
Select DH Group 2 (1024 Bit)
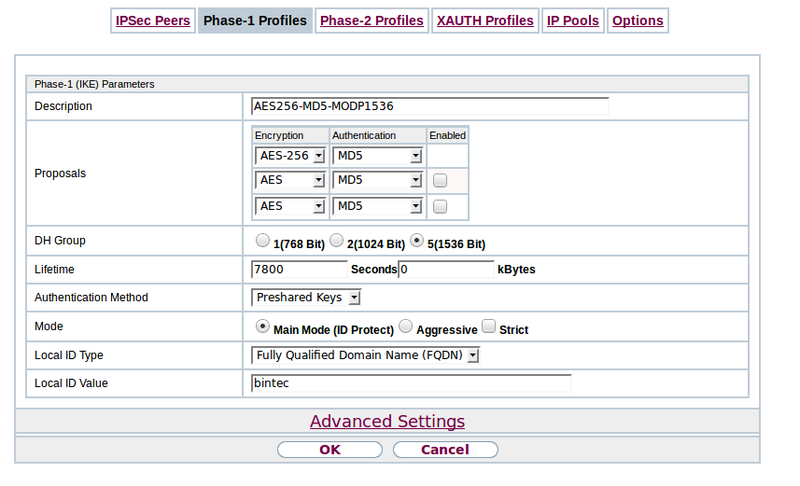pyautogui.click(x=337, y=241)
